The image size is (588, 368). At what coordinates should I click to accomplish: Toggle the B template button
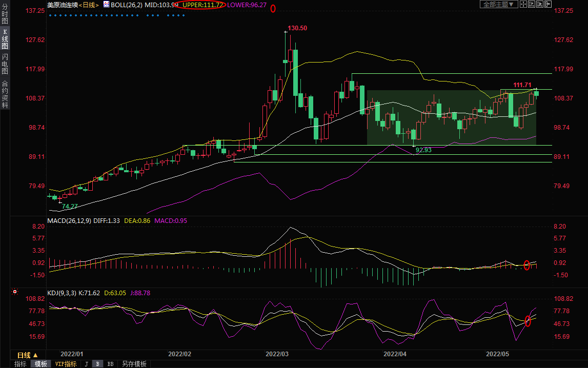(97, 364)
